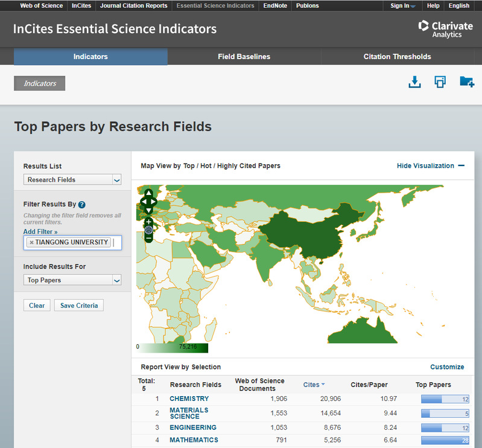Open Publons from top bar
The image size is (482, 448).
[307, 5]
